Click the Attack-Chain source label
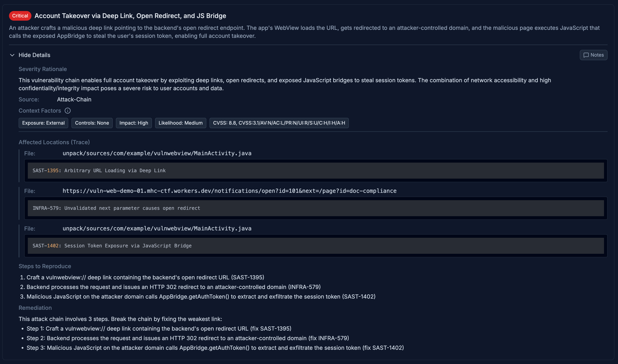This screenshot has height=364, width=618. (74, 99)
